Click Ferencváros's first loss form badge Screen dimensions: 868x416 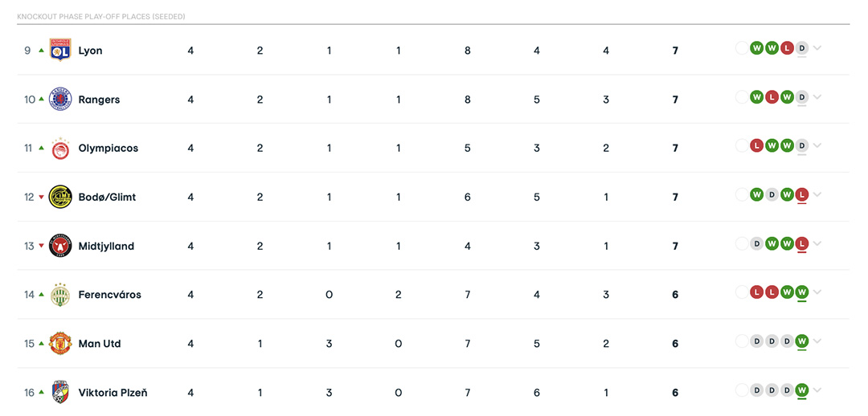click(x=756, y=292)
